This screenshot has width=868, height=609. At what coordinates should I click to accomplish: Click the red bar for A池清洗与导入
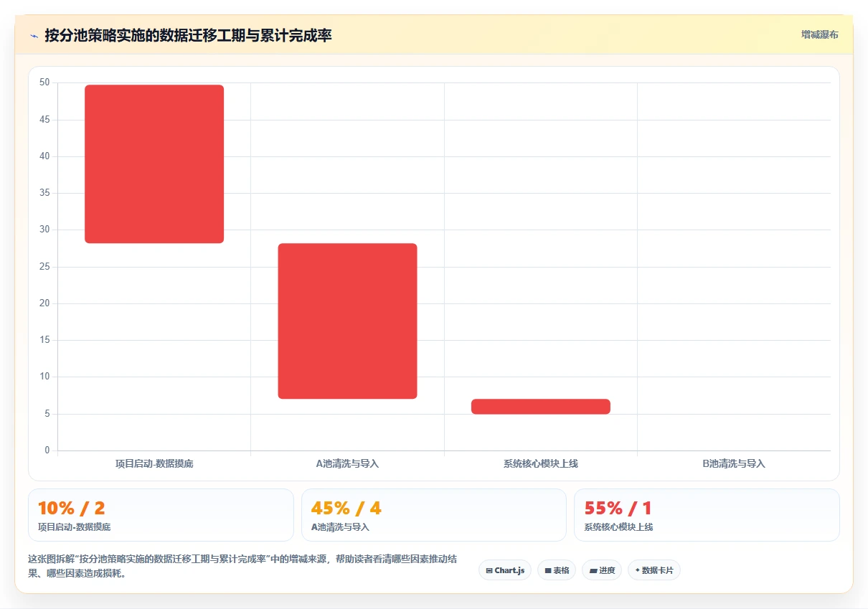point(347,321)
